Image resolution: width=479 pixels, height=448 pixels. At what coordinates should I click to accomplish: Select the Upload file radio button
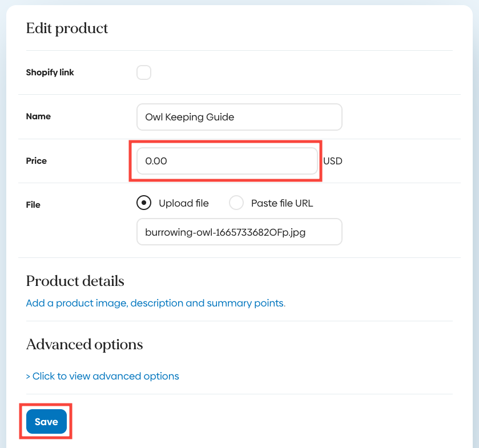point(144,203)
